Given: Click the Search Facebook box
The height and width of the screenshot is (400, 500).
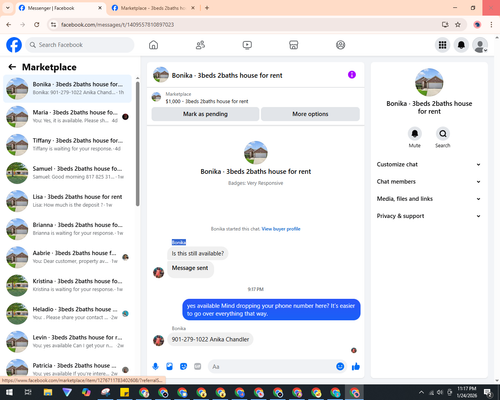Looking at the screenshot, I should coord(80,45).
